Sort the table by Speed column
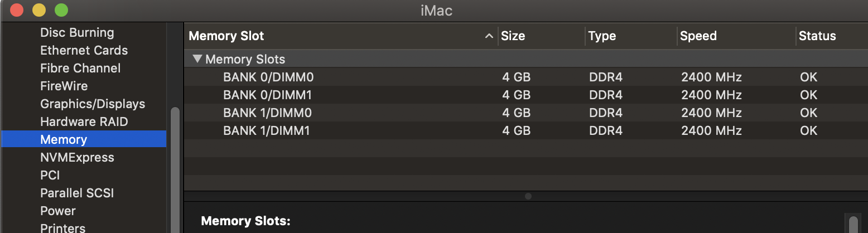 [x=698, y=36]
